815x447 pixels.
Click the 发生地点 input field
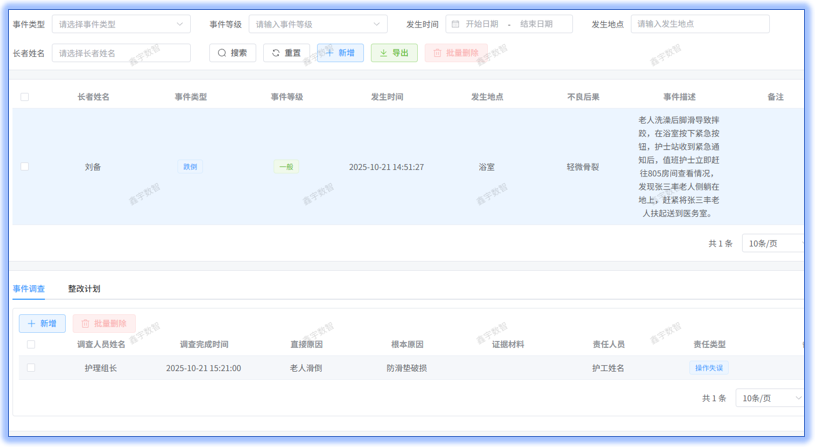click(700, 24)
